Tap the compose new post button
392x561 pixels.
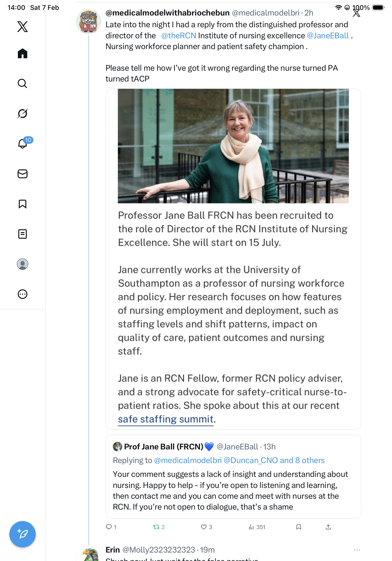[x=23, y=534]
